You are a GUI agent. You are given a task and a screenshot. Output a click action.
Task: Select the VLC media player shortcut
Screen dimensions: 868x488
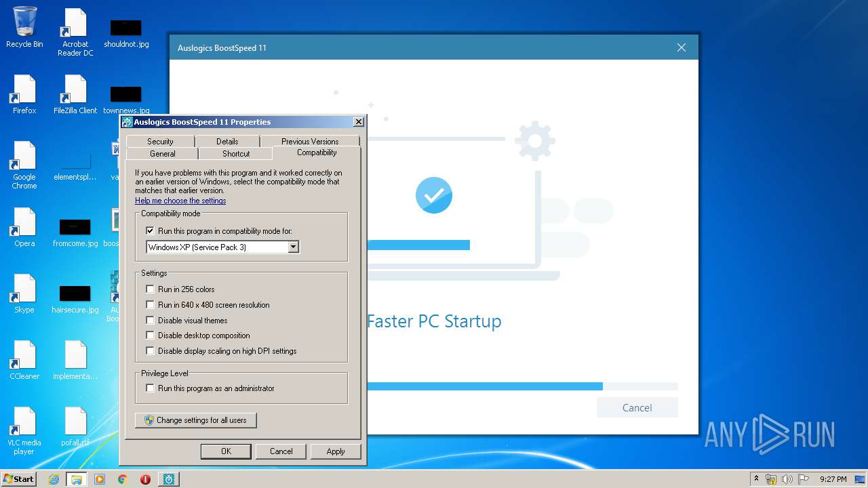click(24, 430)
